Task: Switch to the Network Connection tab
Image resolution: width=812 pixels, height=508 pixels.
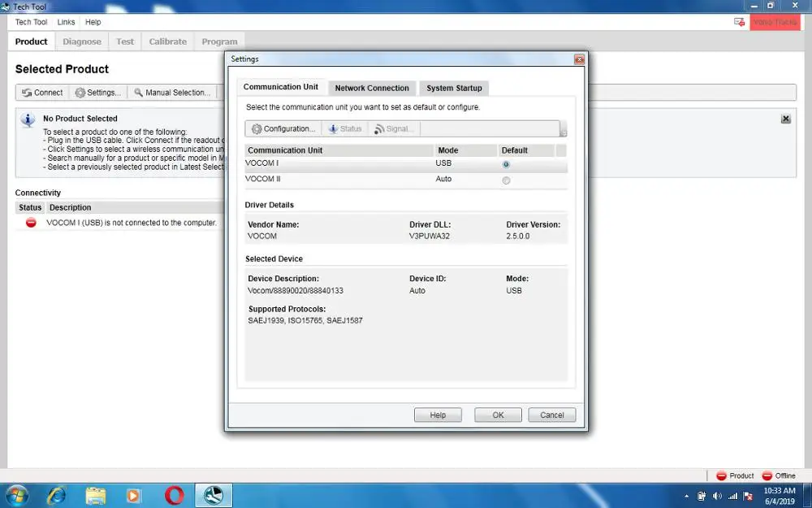Action: 372,88
